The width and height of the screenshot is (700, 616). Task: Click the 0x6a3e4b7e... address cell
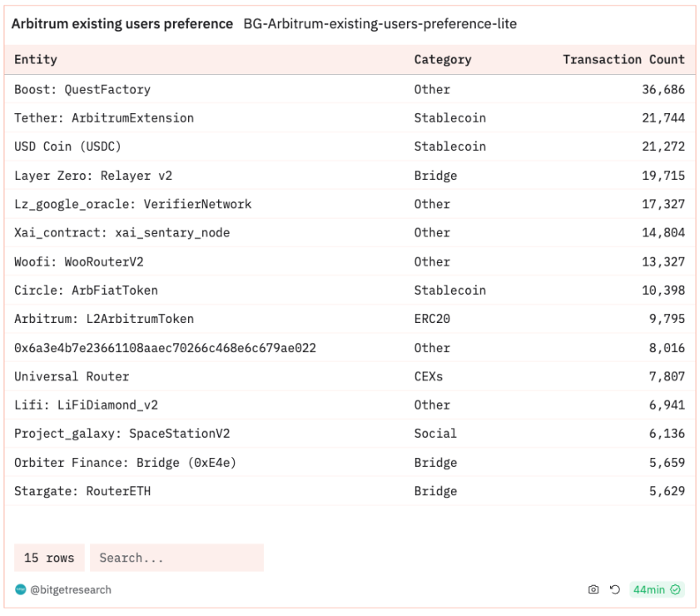[165, 348]
